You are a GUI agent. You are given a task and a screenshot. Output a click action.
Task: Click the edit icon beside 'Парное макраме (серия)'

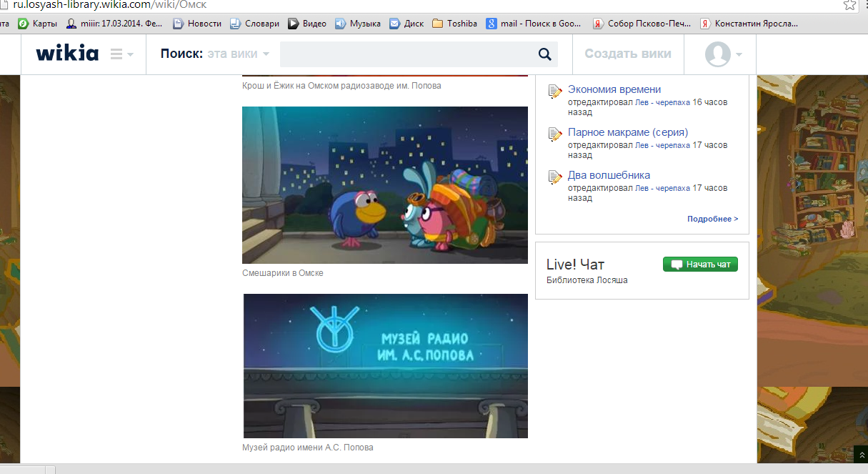tap(555, 134)
